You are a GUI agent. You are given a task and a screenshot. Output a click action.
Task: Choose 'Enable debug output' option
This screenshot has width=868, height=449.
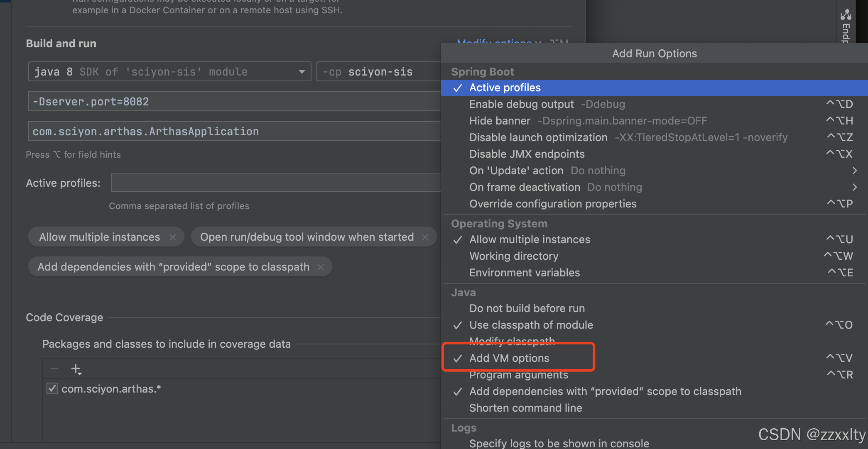(x=521, y=104)
